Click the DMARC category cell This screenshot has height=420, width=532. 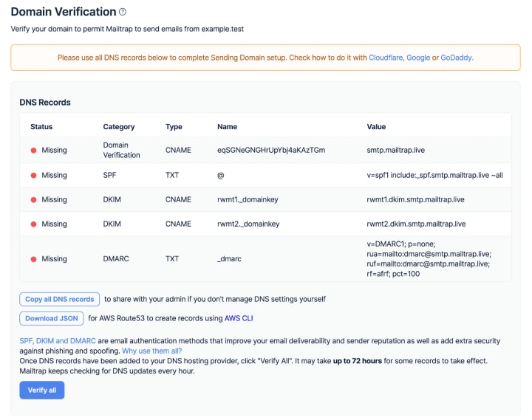(116, 259)
